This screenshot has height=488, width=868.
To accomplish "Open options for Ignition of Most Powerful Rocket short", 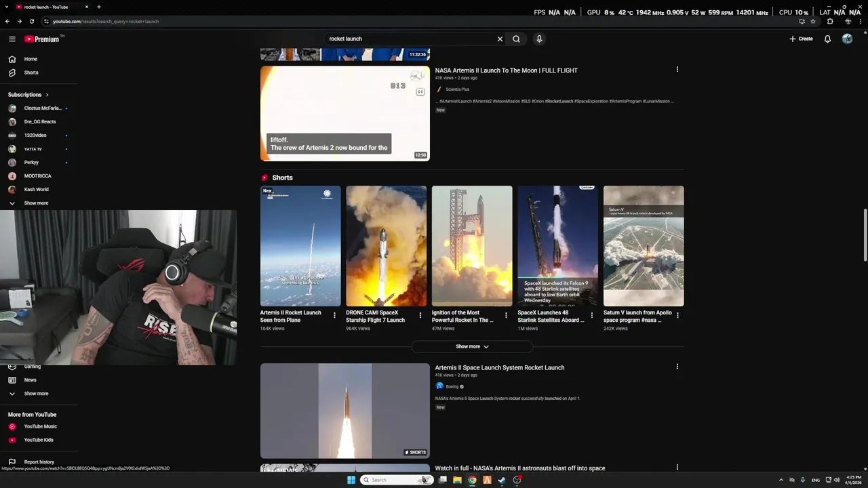I will 506,315.
